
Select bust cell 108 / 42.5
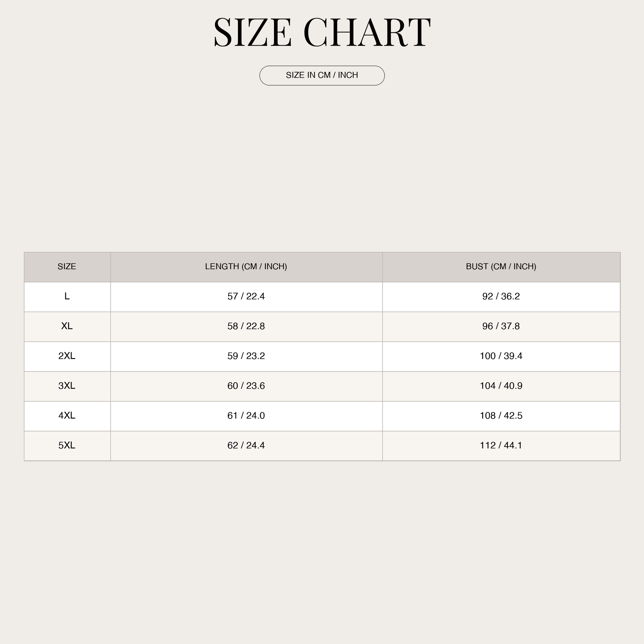(501, 416)
